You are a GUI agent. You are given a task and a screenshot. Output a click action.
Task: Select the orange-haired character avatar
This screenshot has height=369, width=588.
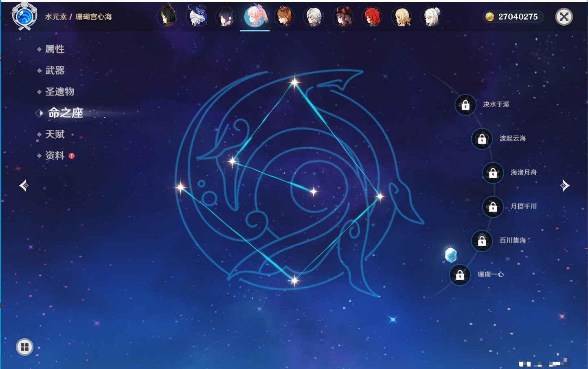coord(285,16)
